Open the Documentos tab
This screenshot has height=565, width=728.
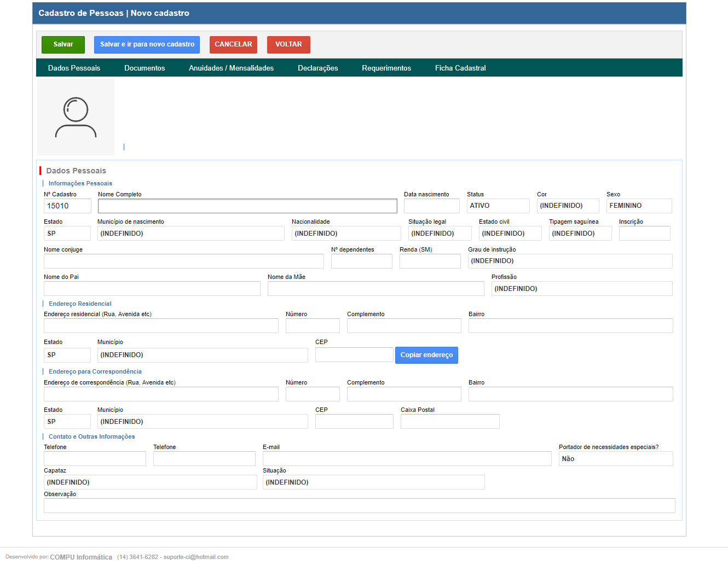tap(145, 68)
